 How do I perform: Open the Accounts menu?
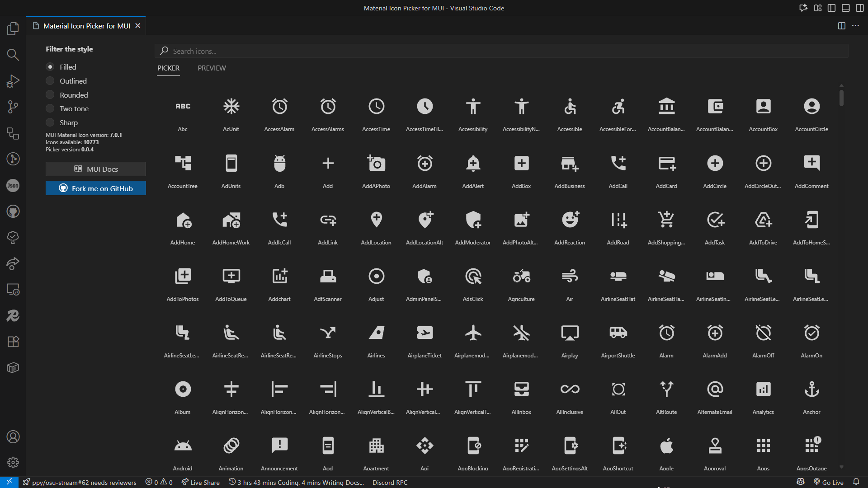click(x=13, y=436)
